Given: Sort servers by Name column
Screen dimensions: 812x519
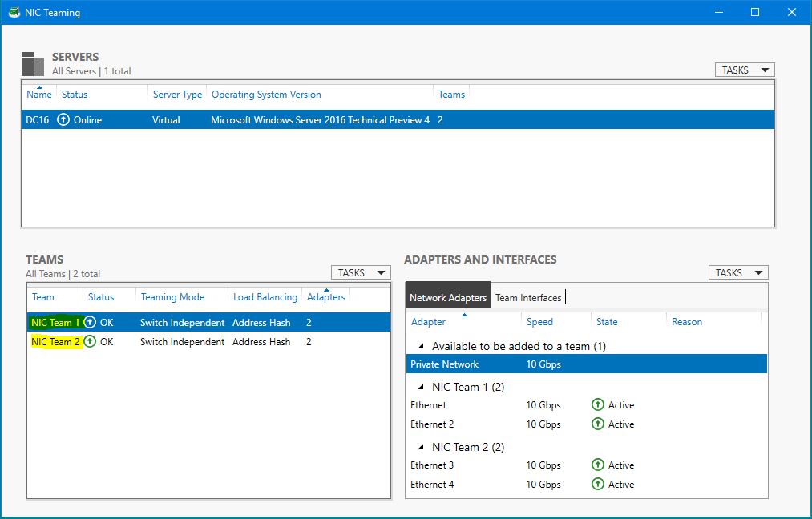Looking at the screenshot, I should 39,95.
